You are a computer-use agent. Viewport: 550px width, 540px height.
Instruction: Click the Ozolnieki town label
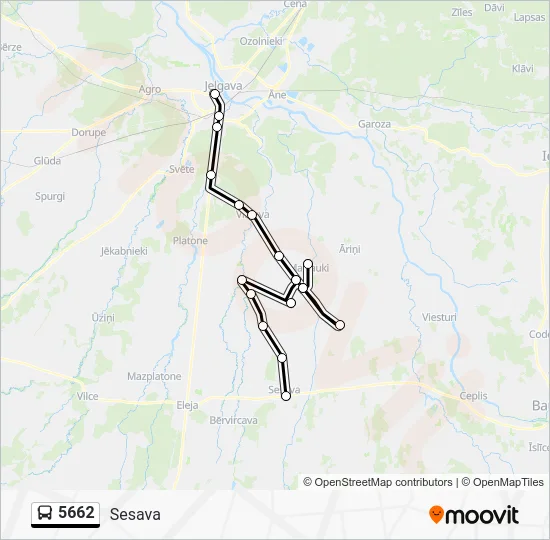pos(261,41)
